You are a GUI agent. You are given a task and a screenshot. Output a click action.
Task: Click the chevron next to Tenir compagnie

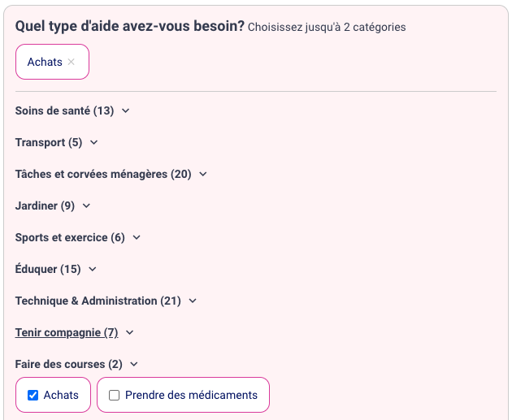[x=130, y=333]
